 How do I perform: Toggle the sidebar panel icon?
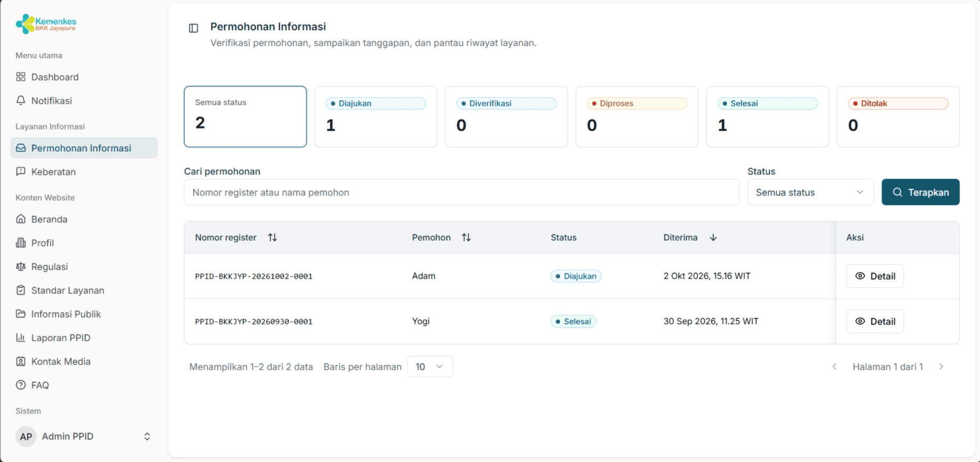[x=193, y=28]
